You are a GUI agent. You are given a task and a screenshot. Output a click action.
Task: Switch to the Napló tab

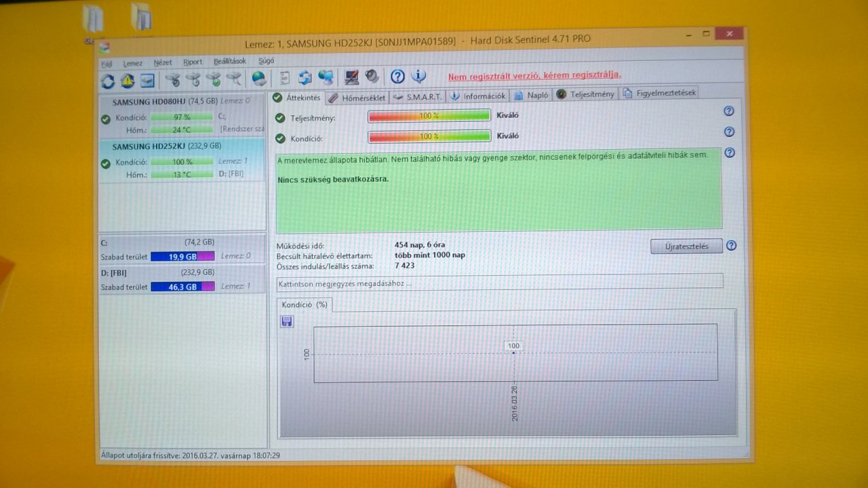click(x=531, y=96)
